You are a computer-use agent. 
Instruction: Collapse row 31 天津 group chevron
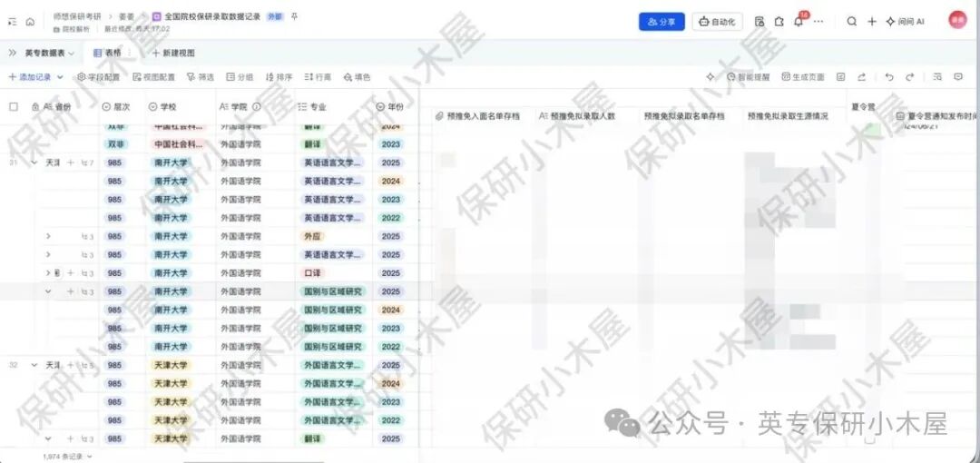[34, 163]
